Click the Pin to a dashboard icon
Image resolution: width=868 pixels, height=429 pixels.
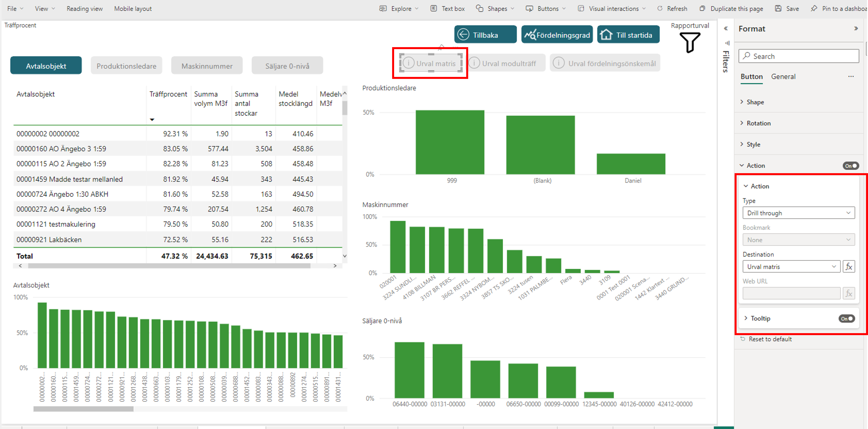(814, 8)
